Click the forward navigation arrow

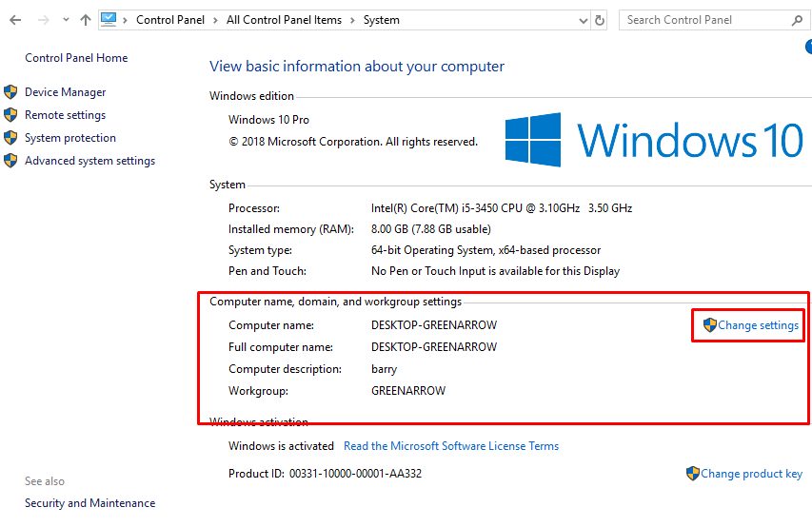tap(44, 20)
